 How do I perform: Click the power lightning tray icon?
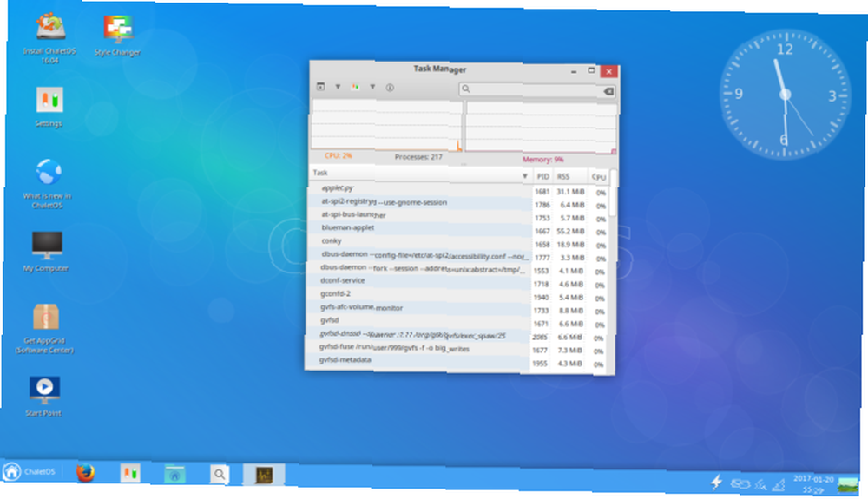coord(716,482)
